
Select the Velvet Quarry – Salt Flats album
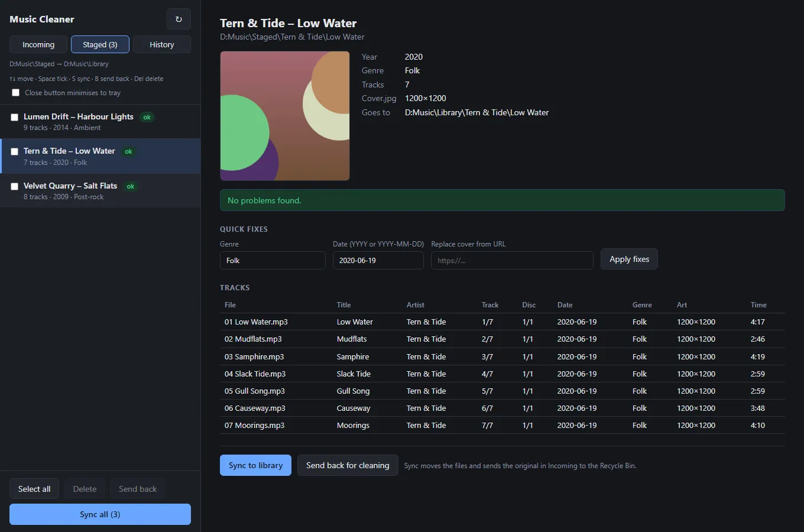point(100,191)
